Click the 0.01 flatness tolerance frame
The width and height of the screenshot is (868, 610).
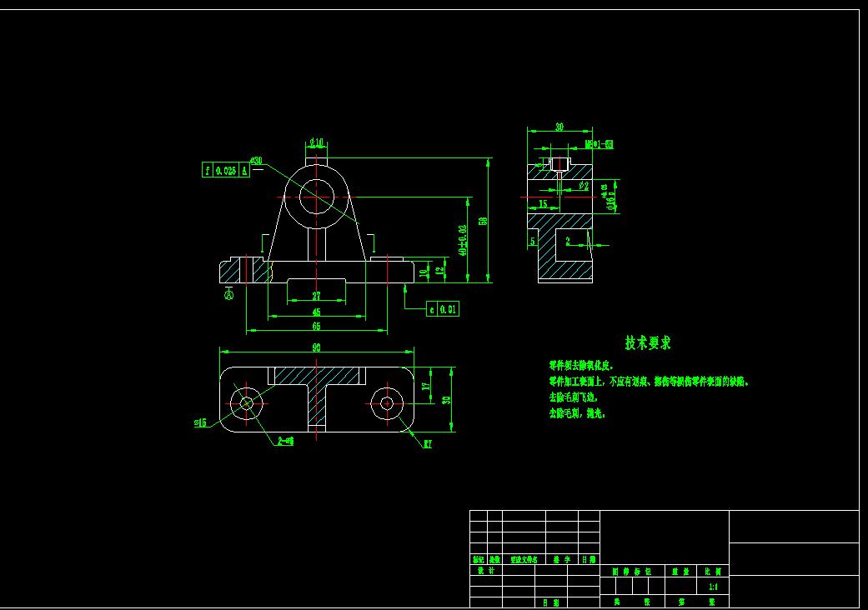click(x=442, y=309)
